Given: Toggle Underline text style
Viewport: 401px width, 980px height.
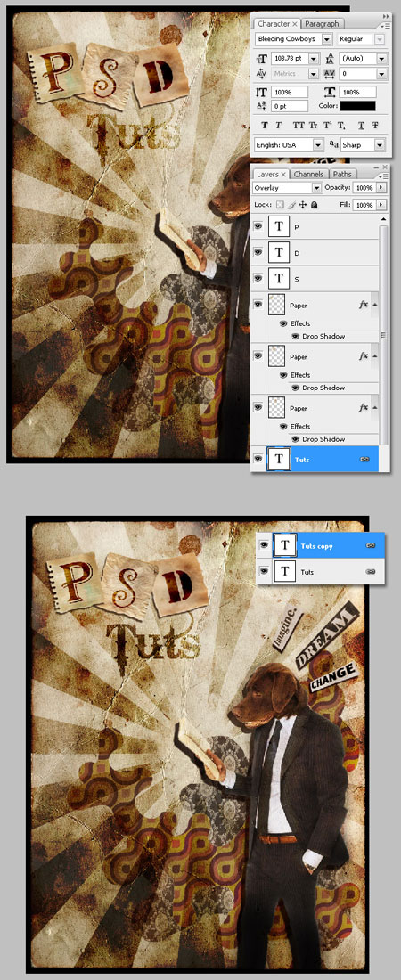Looking at the screenshot, I should 360,125.
